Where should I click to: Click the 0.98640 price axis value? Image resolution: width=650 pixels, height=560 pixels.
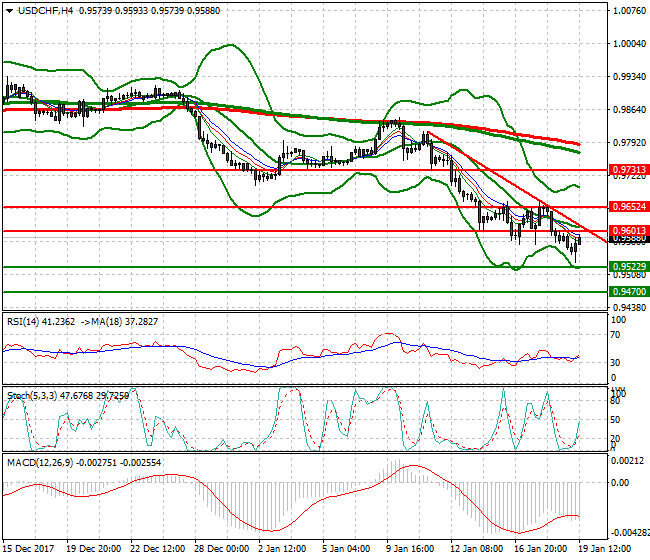tap(629, 109)
